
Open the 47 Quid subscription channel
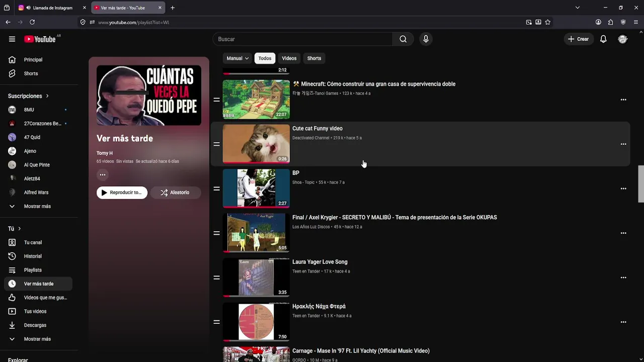[x=39, y=137]
